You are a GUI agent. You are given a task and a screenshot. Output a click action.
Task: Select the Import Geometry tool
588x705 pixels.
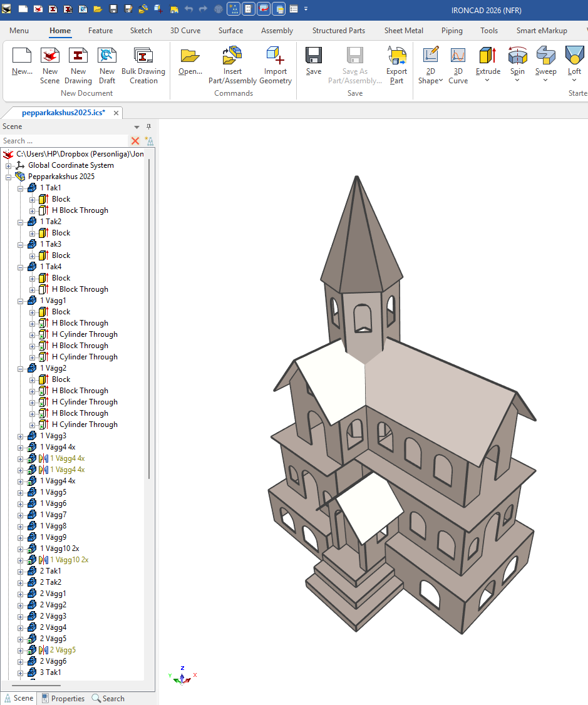(276, 56)
